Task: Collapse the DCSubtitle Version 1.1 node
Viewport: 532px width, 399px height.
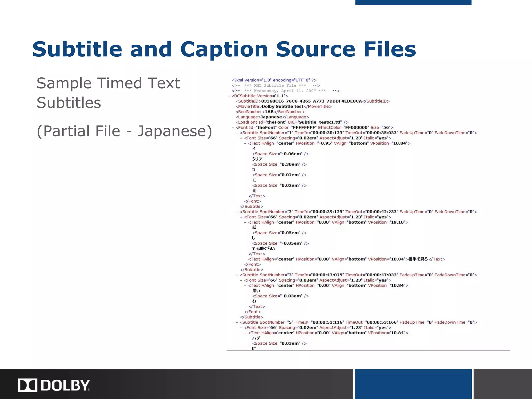Action: [x=229, y=96]
